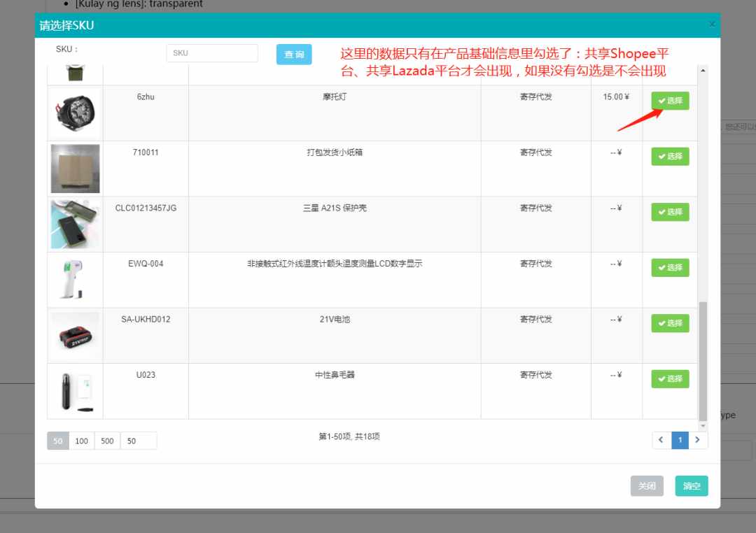Screen dimensions: 756x533
Task: Select the SA-UKHD012 21V电池 row button
Action: 670,323
